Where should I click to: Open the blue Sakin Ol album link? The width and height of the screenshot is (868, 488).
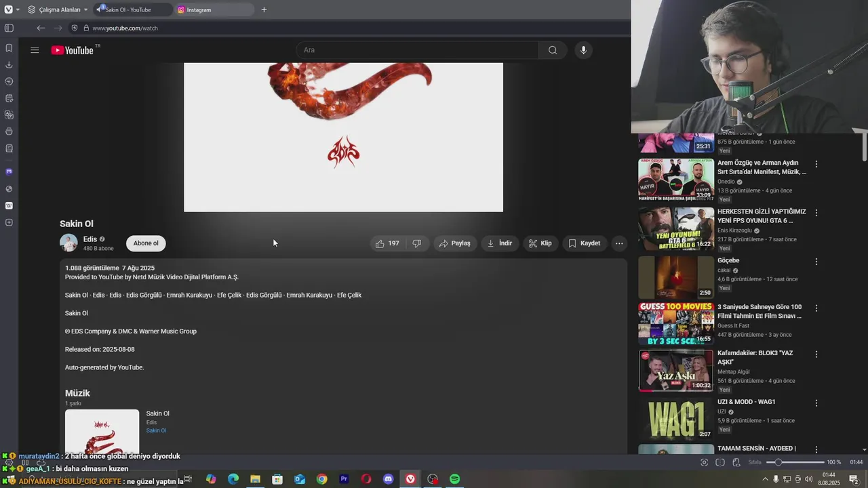tap(156, 430)
